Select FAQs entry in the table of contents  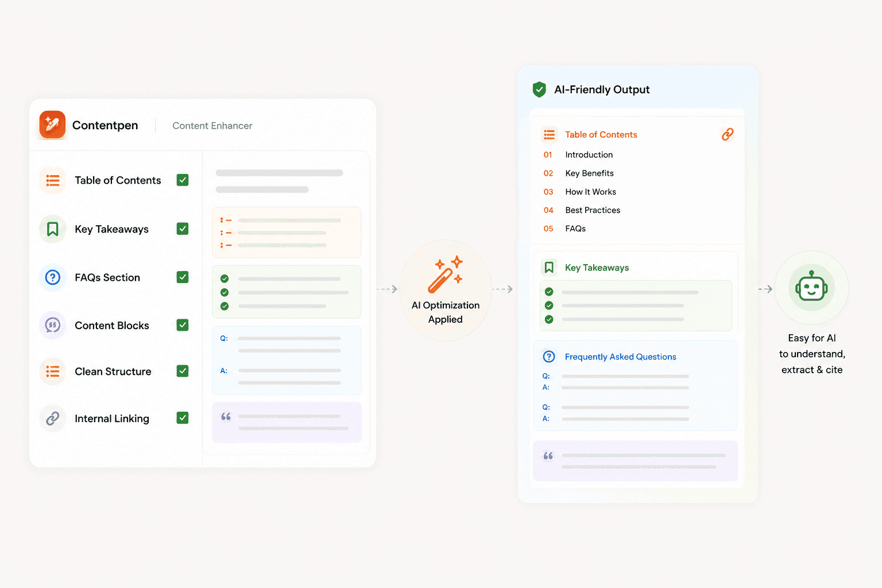575,229
